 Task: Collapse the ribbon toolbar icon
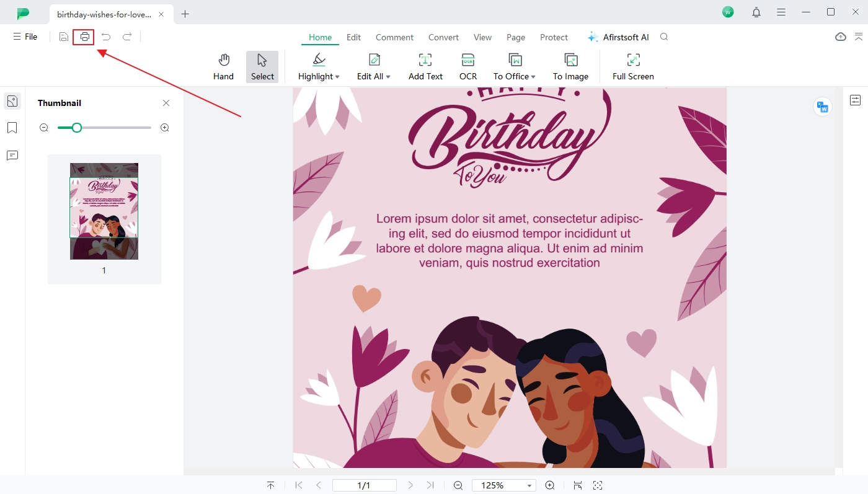click(859, 37)
